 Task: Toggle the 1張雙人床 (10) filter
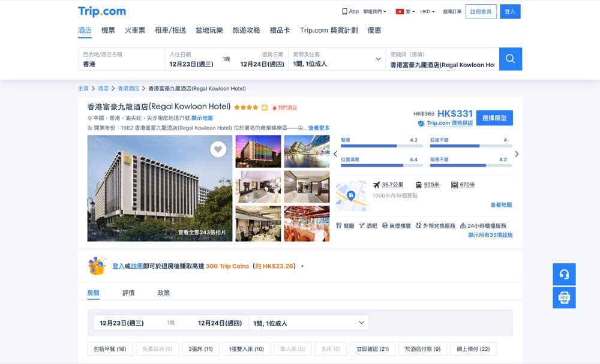(x=247, y=349)
